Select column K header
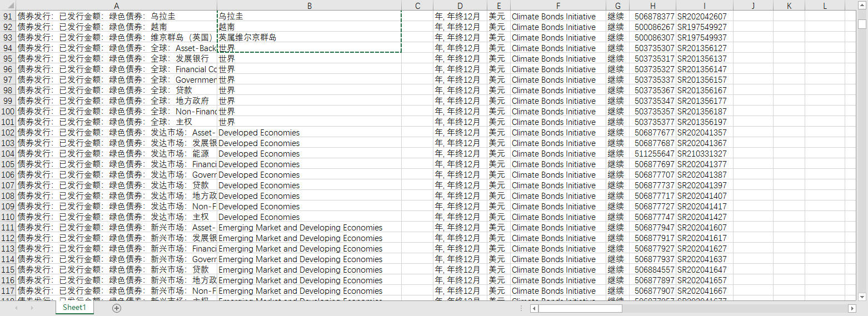This screenshot has width=868, height=316. point(789,6)
